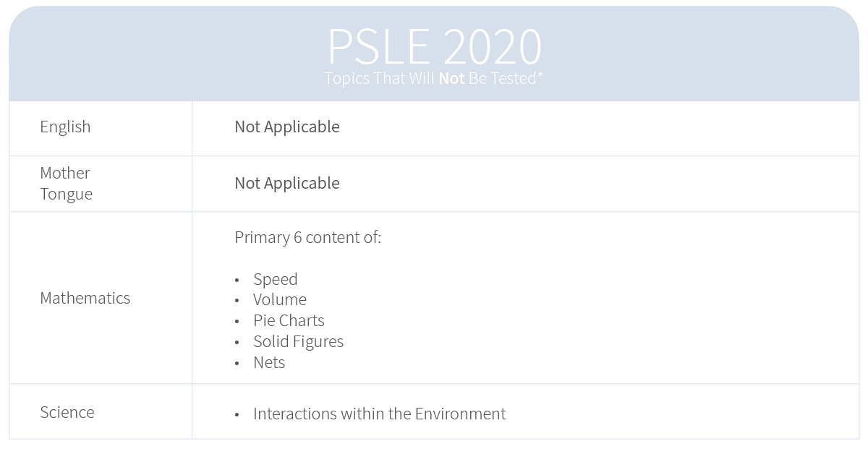Click the Solid Figures bullet item
Image resolution: width=868 pixels, height=449 pixels.
tap(298, 341)
